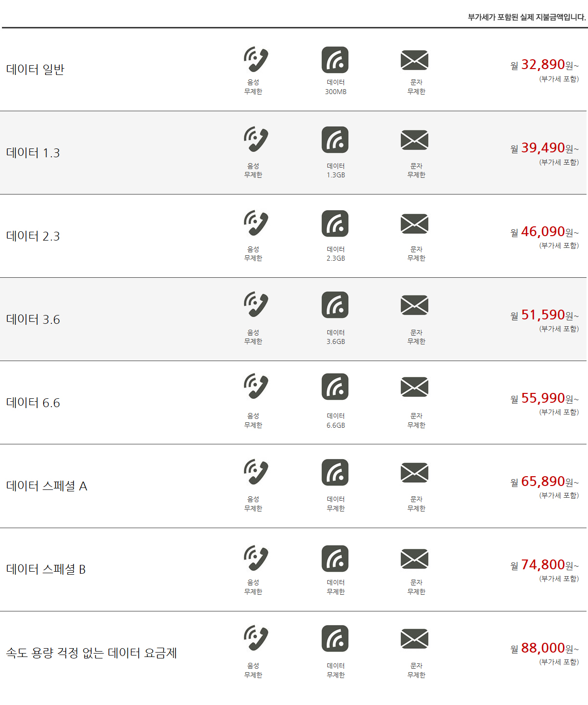Select the 속도 용량 걱정 없는 데이터 요금제

91,653
